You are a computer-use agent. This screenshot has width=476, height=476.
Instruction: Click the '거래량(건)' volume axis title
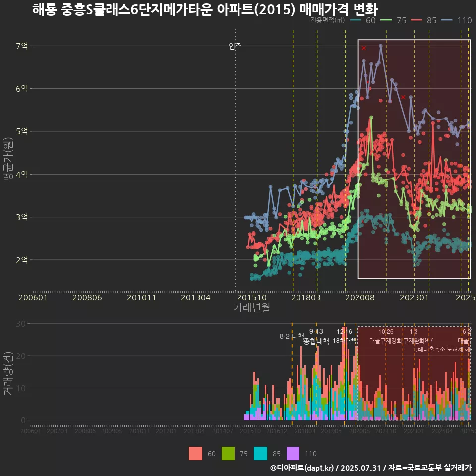[x=7, y=373]
